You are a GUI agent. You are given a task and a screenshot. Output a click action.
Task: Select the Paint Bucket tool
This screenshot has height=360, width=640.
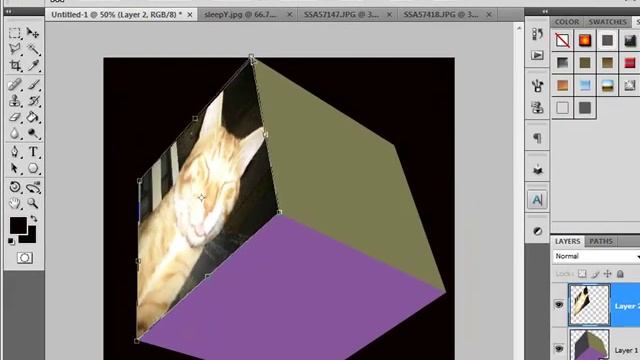click(x=33, y=117)
